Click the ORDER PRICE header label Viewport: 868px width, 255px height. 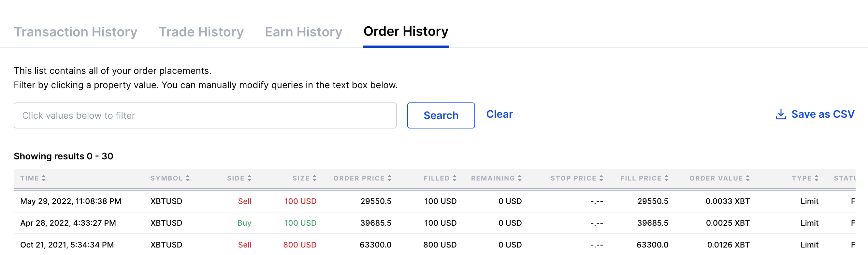pos(359,178)
